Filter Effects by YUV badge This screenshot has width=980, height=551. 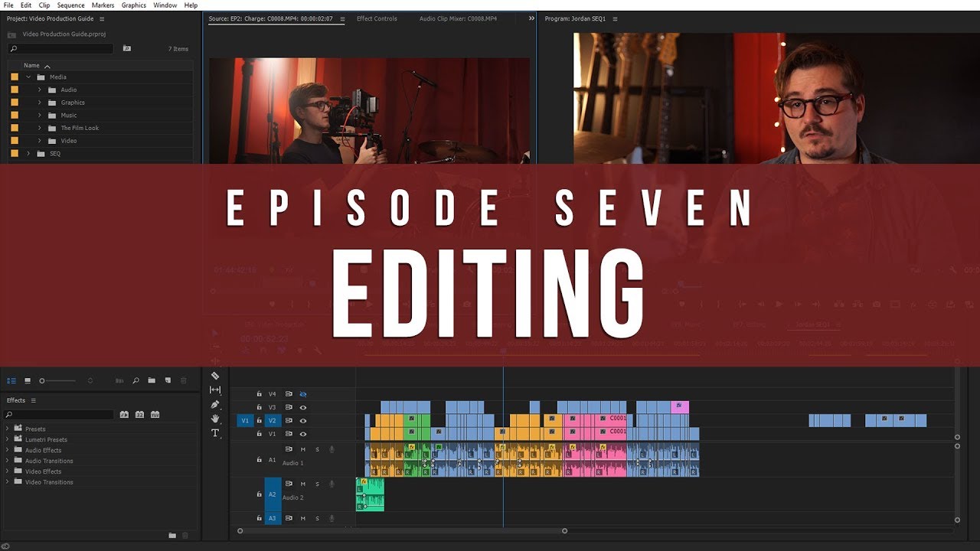point(155,415)
